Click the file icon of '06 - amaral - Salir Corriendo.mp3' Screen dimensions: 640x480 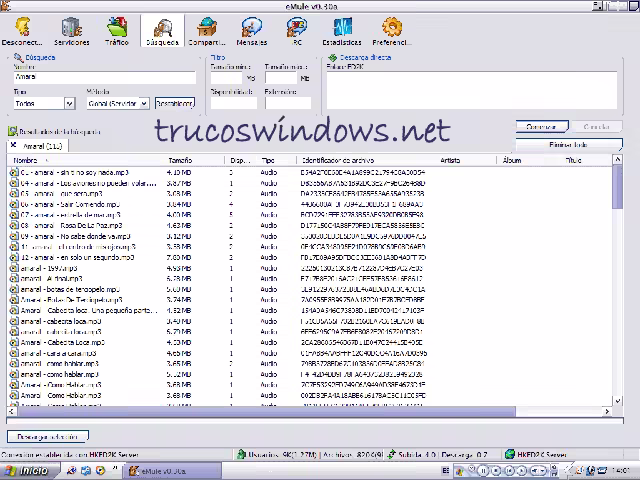tap(14, 204)
